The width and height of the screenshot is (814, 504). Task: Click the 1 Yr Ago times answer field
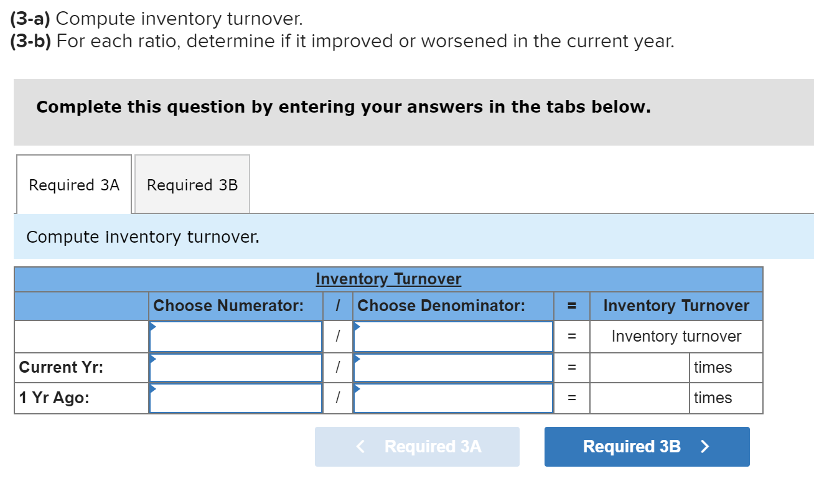[639, 398]
